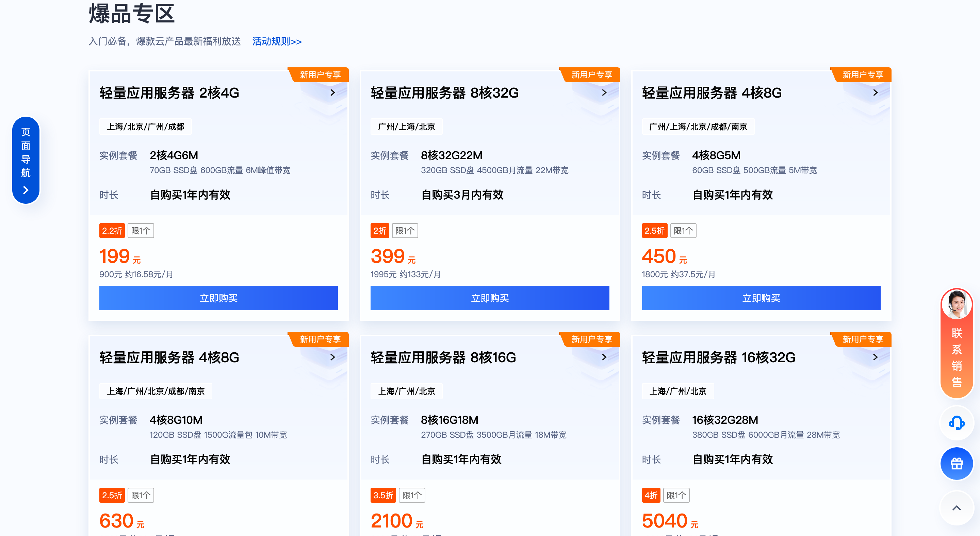Open the headset customer service icon
Image resolution: width=980 pixels, height=536 pixels.
click(x=957, y=423)
